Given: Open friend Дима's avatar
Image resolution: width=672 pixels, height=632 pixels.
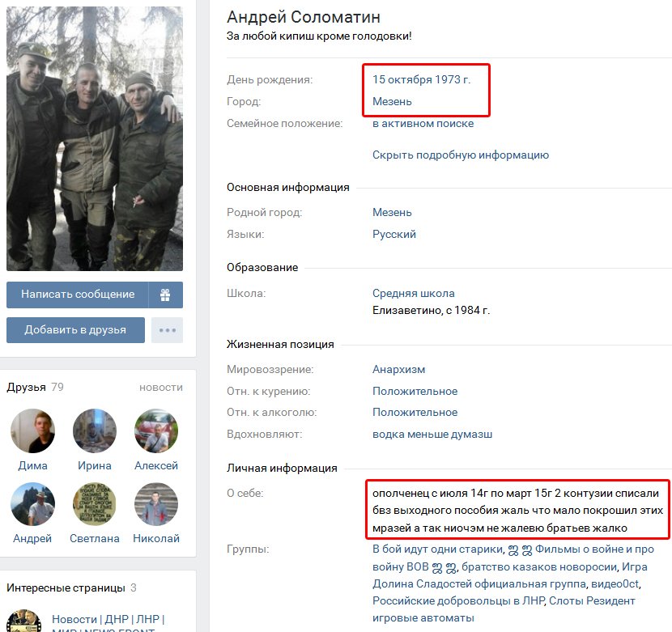Looking at the screenshot, I should pyautogui.click(x=32, y=431).
